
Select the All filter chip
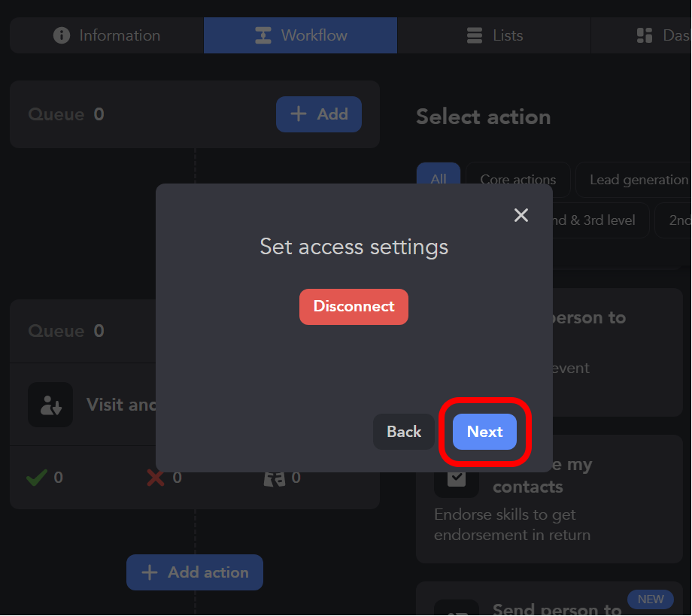tap(439, 179)
